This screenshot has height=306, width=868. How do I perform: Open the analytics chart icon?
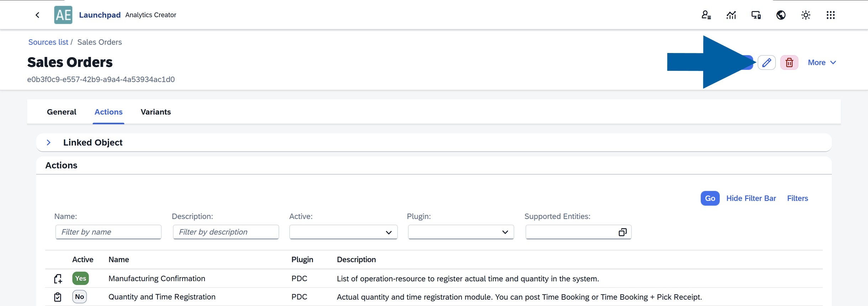point(731,15)
